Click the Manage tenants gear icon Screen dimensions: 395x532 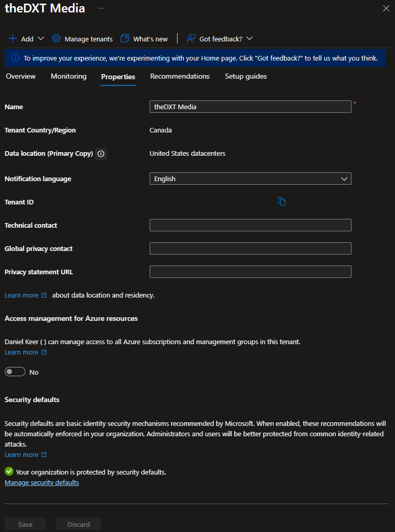tap(56, 38)
